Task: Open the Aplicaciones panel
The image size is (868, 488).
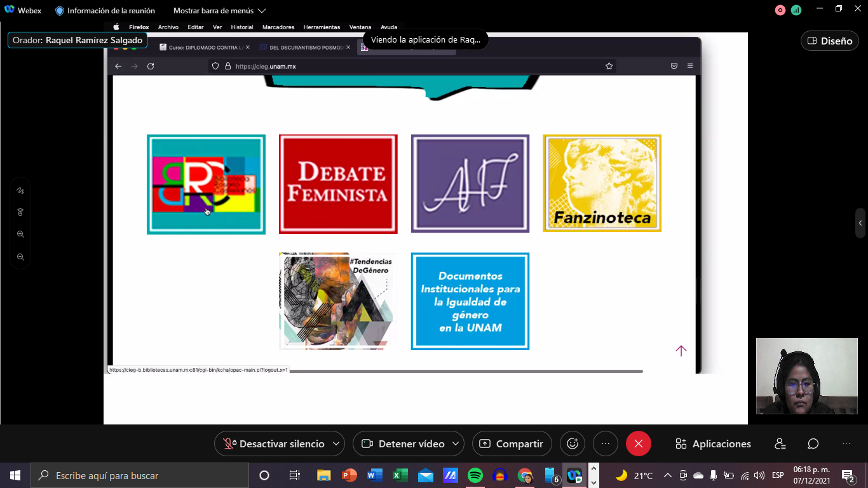Action: 713,444
